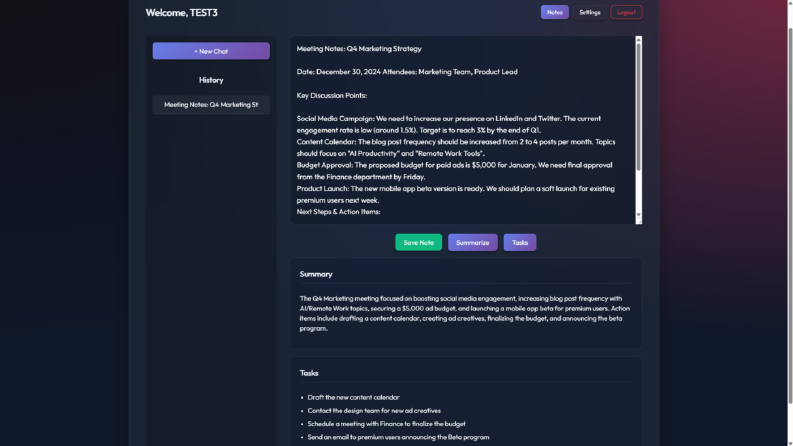Screen dimensions: 793x446
Task: Click task 'Draft the new content calendar'
Action: [353, 397]
